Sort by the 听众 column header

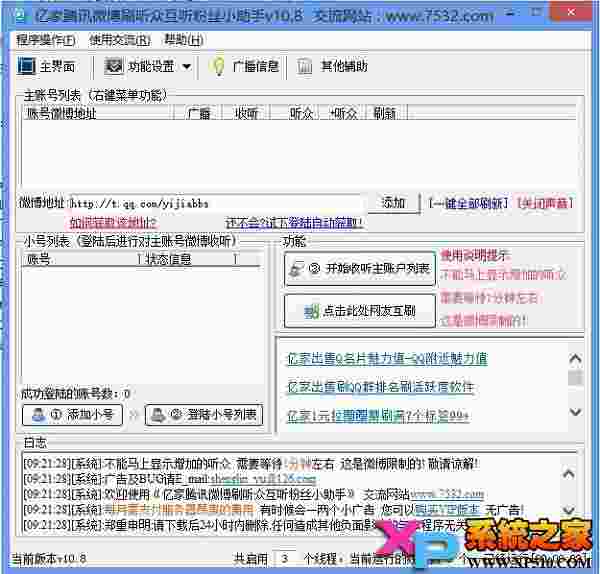pos(295,113)
